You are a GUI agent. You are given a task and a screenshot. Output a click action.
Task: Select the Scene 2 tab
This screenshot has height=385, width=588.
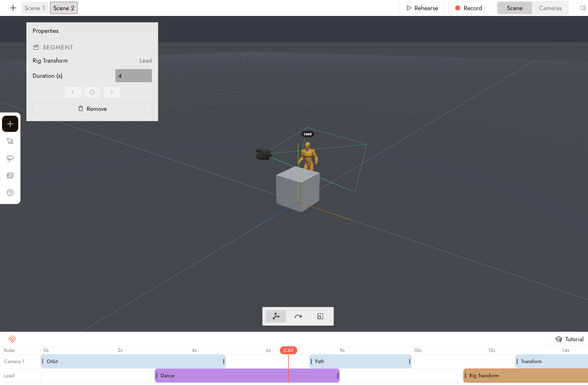[x=64, y=8]
